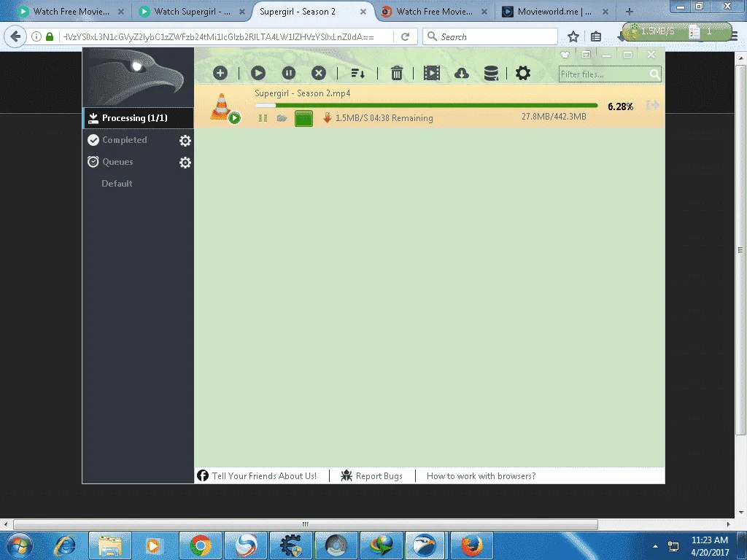Select Processing (1/1) in sidebar
747x560 pixels.
pyautogui.click(x=138, y=118)
